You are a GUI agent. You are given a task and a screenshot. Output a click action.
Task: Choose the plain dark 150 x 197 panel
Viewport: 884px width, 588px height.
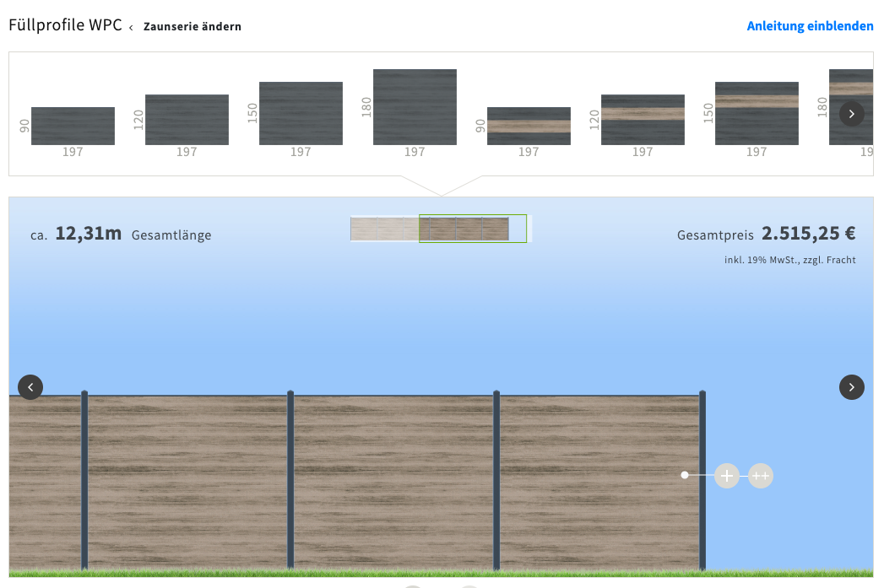point(301,114)
